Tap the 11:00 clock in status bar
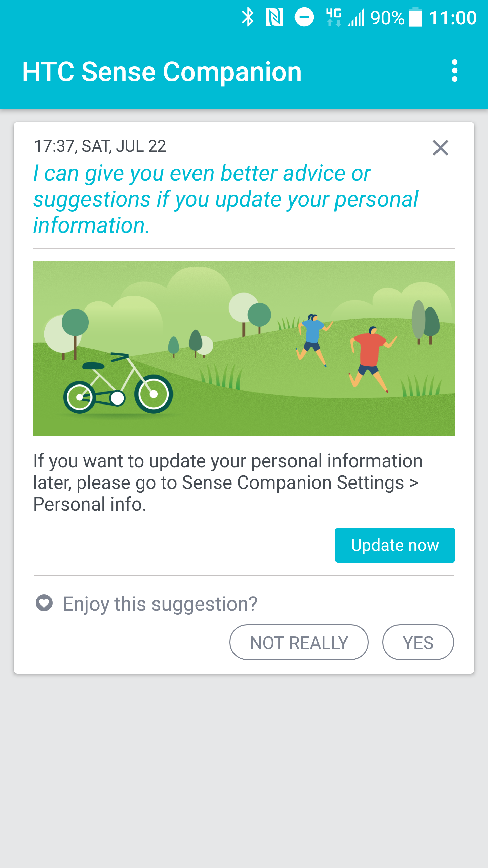This screenshot has width=488, height=868. click(x=453, y=18)
